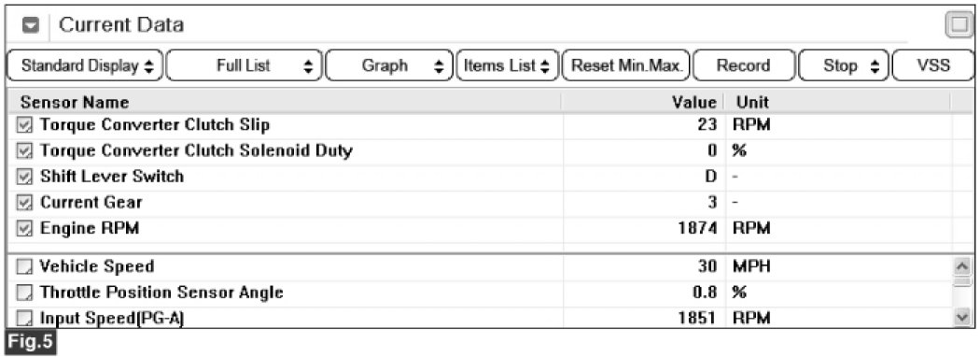
Task: Click the maximize square icon at top right
Action: 958,25
